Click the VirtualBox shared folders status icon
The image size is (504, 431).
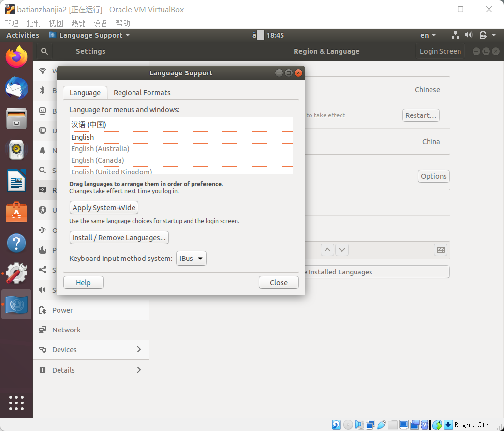[x=392, y=425]
